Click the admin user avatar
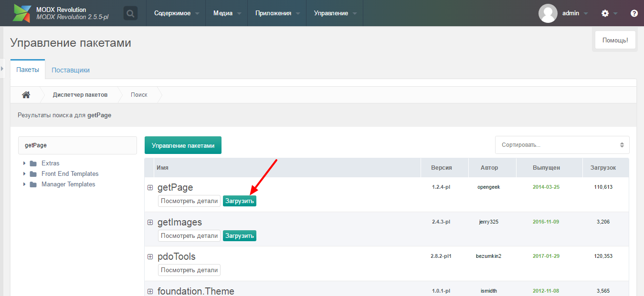The image size is (644, 296). tap(548, 13)
